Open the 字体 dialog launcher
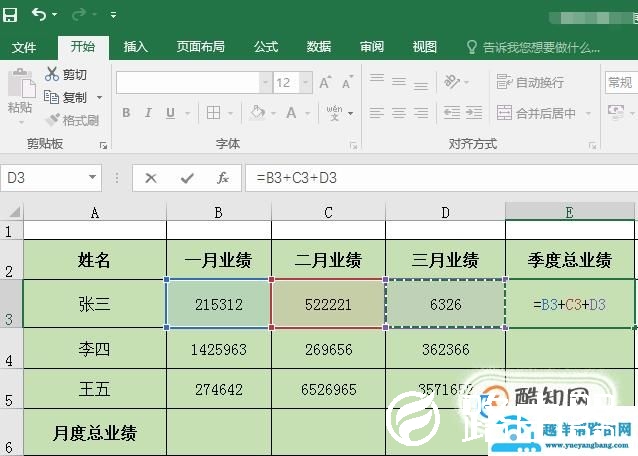638x456 pixels. pos(353,145)
